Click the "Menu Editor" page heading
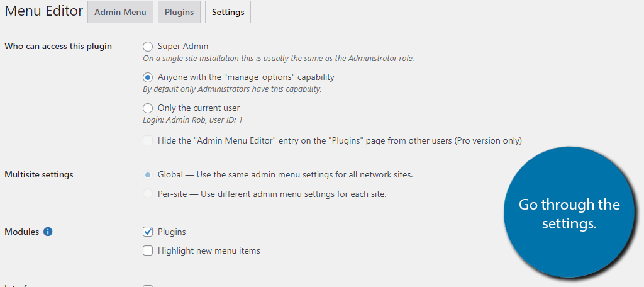The image size is (644, 287). pos(43,11)
